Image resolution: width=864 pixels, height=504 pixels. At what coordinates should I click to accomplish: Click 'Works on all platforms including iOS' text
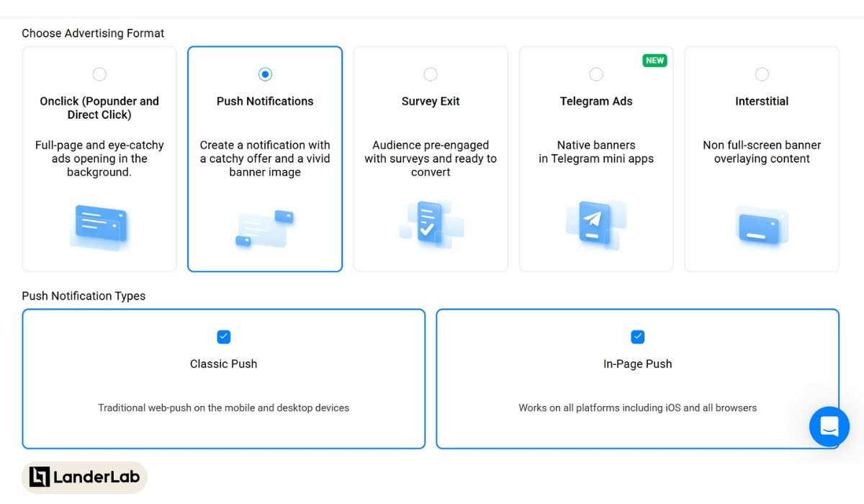[x=638, y=408]
